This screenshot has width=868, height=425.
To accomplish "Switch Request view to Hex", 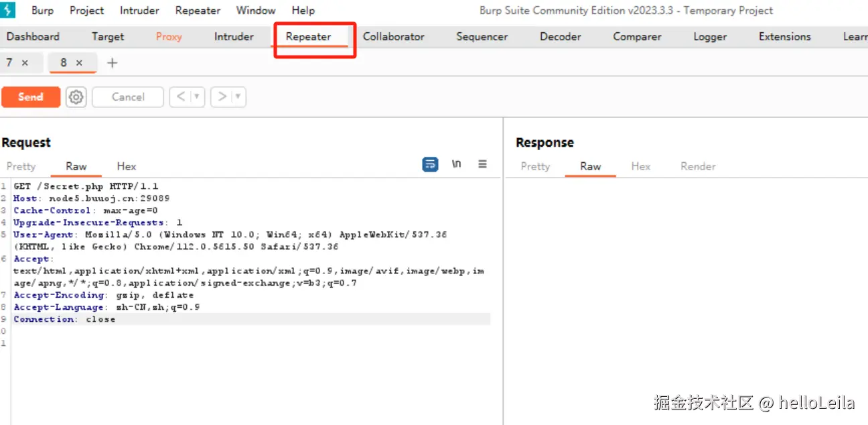I will click(126, 166).
